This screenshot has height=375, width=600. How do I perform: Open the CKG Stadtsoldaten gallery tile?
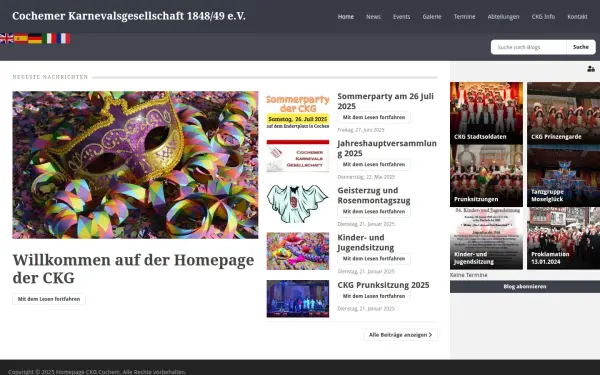point(486,113)
